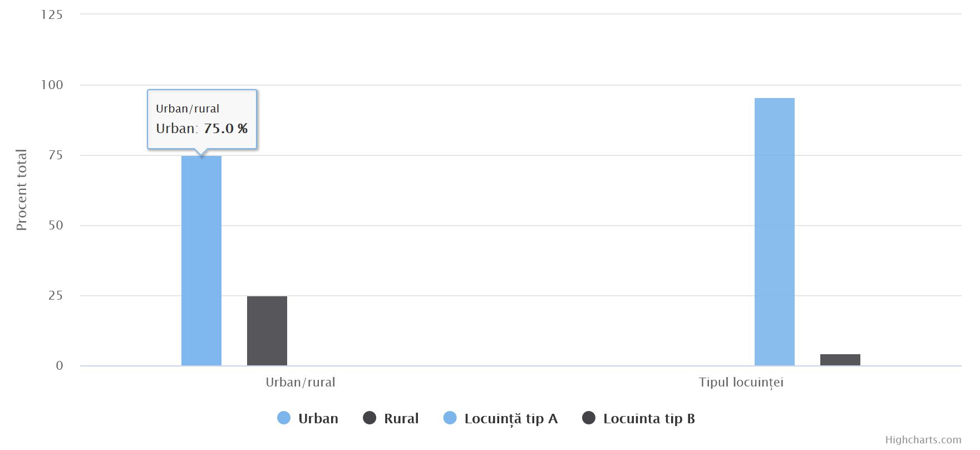The width and height of the screenshot is (980, 450).
Task: Click the 125 y-axis tick label
Action: pyautogui.click(x=52, y=15)
